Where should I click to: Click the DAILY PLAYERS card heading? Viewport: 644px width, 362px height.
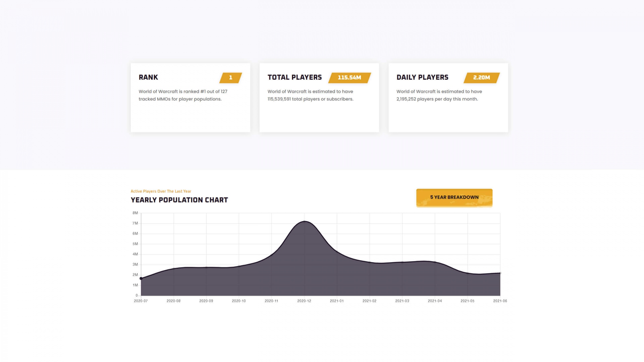(x=422, y=77)
